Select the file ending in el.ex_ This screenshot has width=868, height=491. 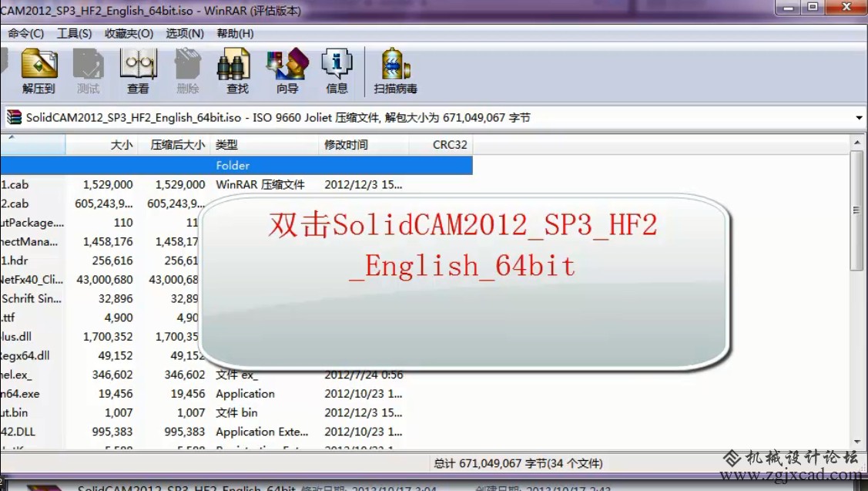pyautogui.click(x=17, y=375)
